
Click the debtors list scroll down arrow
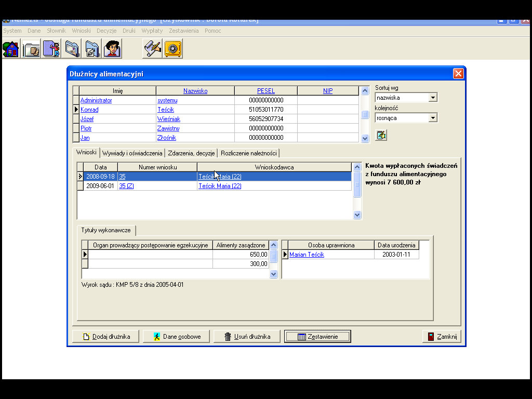[x=365, y=138]
